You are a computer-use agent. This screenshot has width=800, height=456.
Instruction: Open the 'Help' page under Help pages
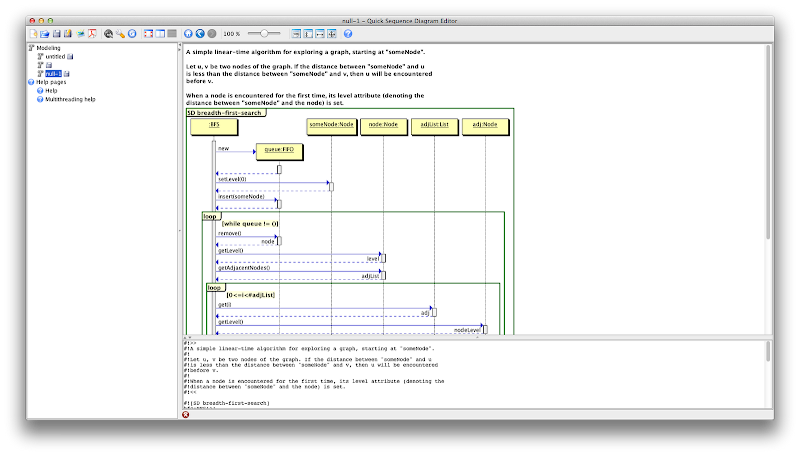point(51,90)
